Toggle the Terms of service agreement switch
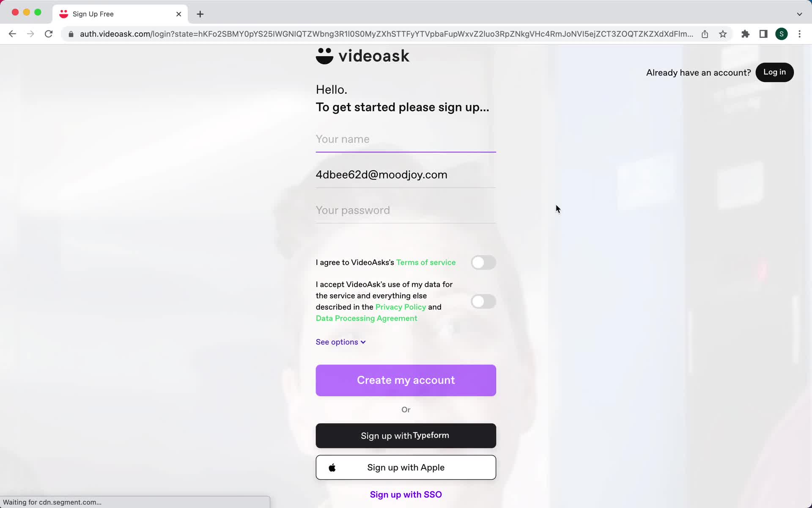The height and width of the screenshot is (508, 812). pos(483,262)
